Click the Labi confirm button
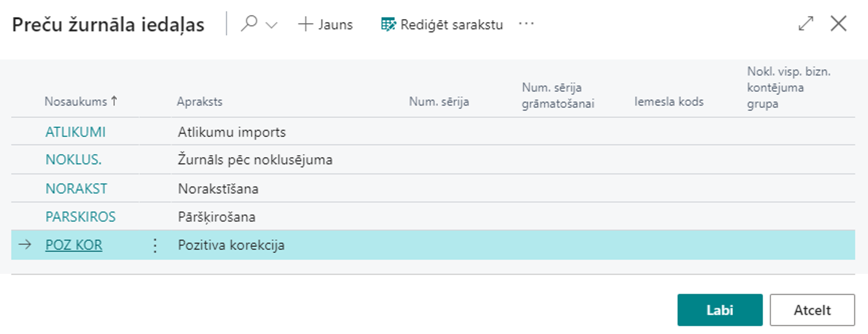868x334 pixels. pos(720,310)
